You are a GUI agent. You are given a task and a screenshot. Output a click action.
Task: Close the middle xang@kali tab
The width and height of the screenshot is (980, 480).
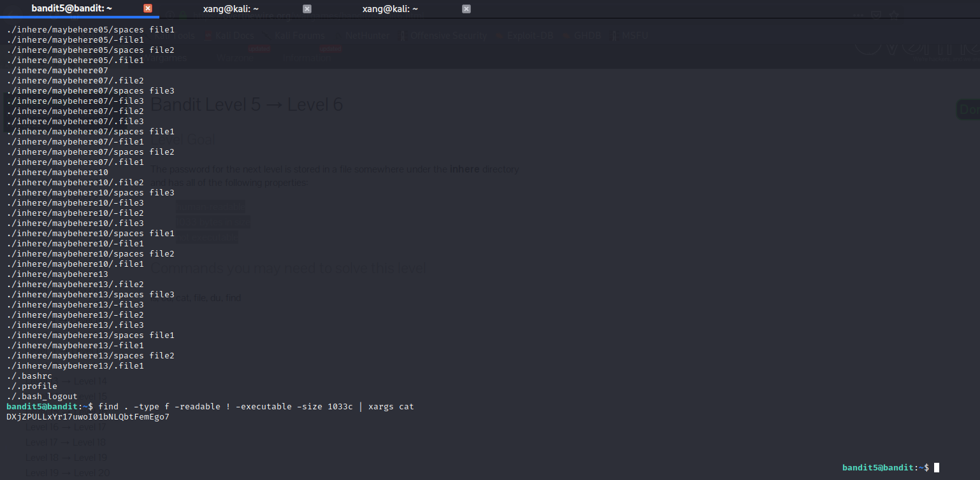(307, 8)
